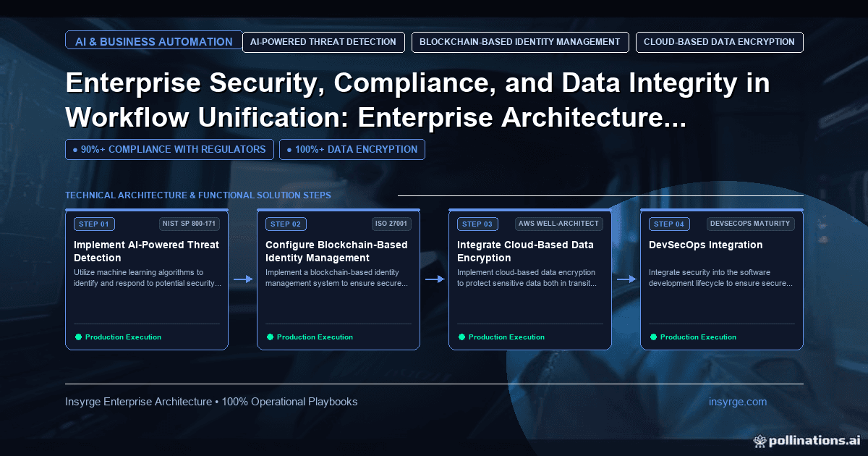Click the ISO 27001 label
868x456 pixels.
point(392,224)
